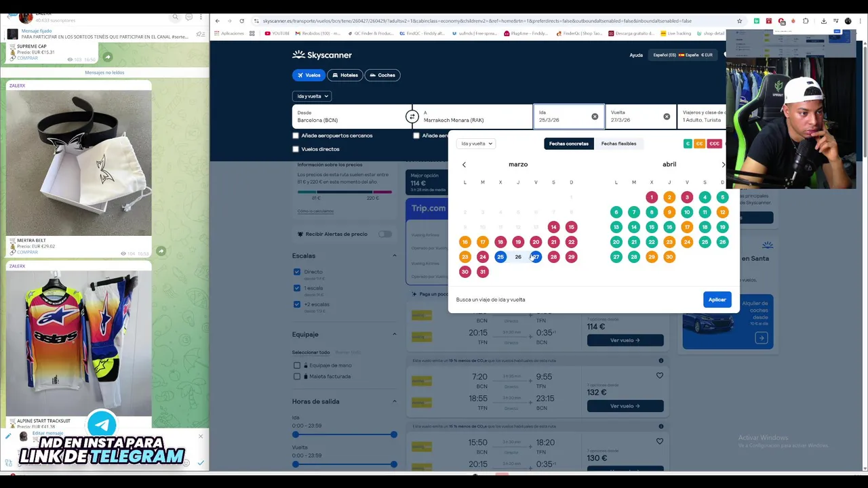Check nearby airports box under destination
This screenshot has width=868, height=488.
(416, 136)
